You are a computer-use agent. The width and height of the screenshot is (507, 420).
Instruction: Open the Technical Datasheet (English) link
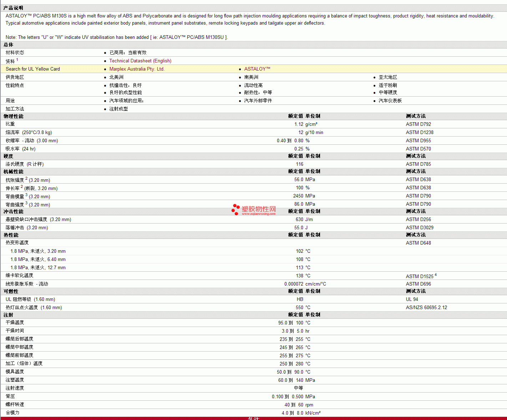[x=140, y=61]
